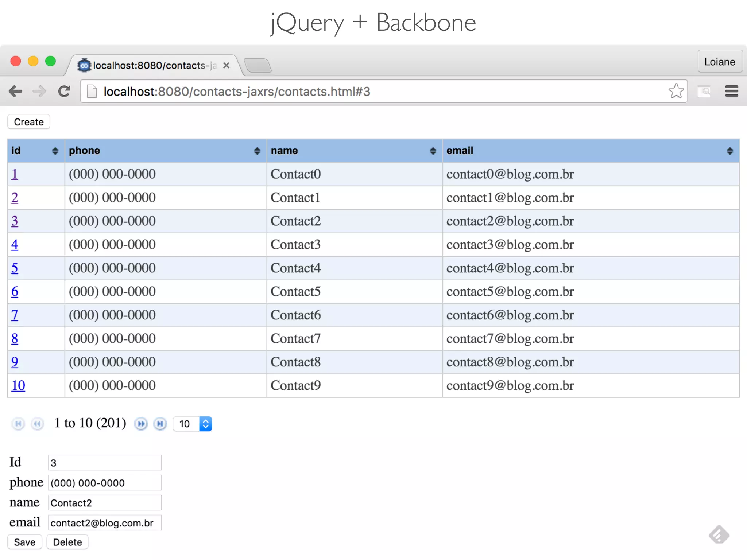This screenshot has width=747, height=560.
Task: Click the macOS green zoom button
Action: 51,61
